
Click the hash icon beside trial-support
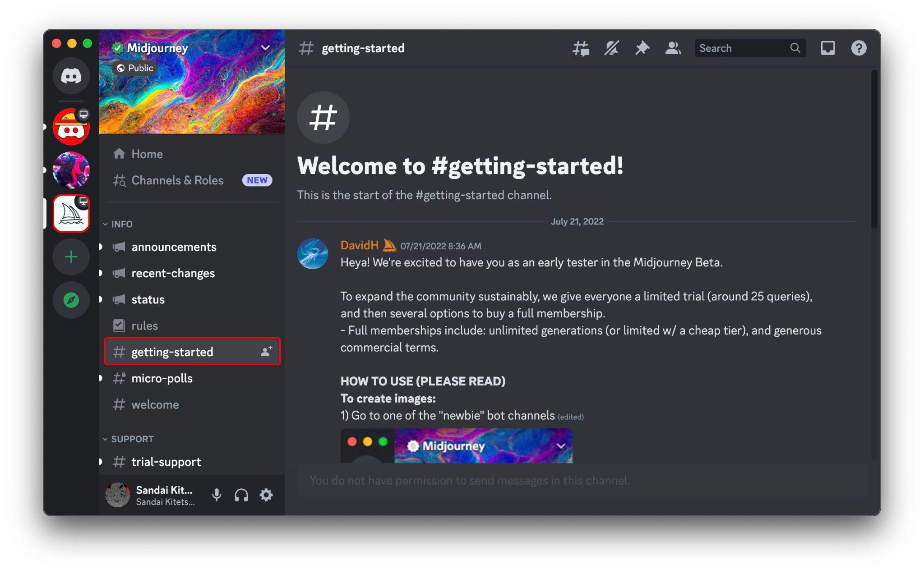click(x=119, y=462)
